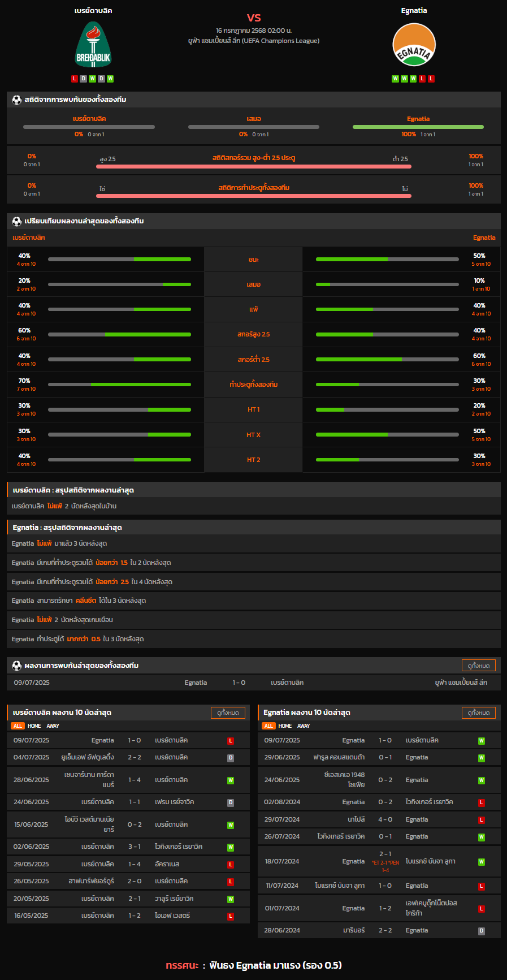507x980 pixels.
Task: Click the L badge in 11/07/2024 Egnatia row
Action: click(x=482, y=886)
